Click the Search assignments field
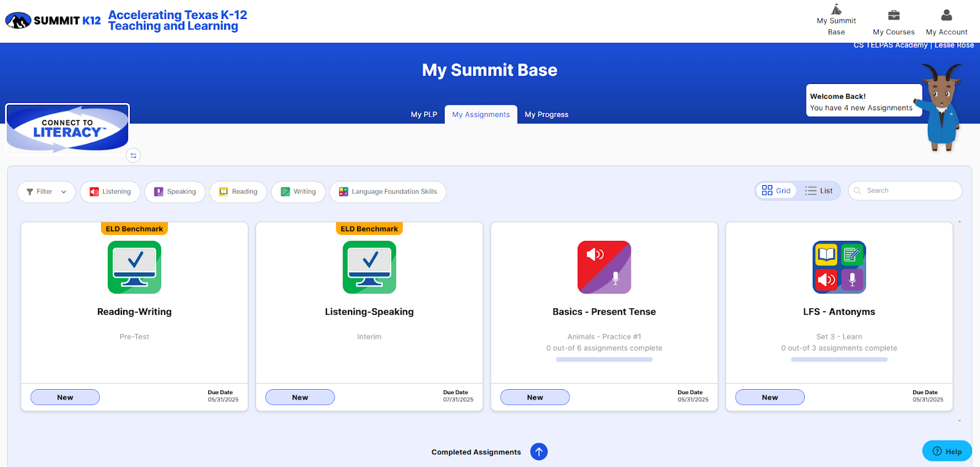The height and width of the screenshot is (467, 980). pyautogui.click(x=905, y=191)
